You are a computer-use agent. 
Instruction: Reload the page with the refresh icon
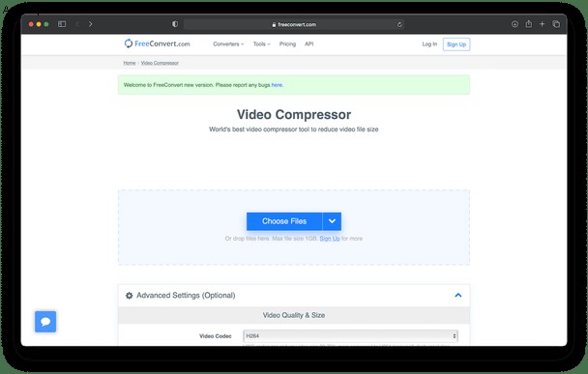point(399,24)
